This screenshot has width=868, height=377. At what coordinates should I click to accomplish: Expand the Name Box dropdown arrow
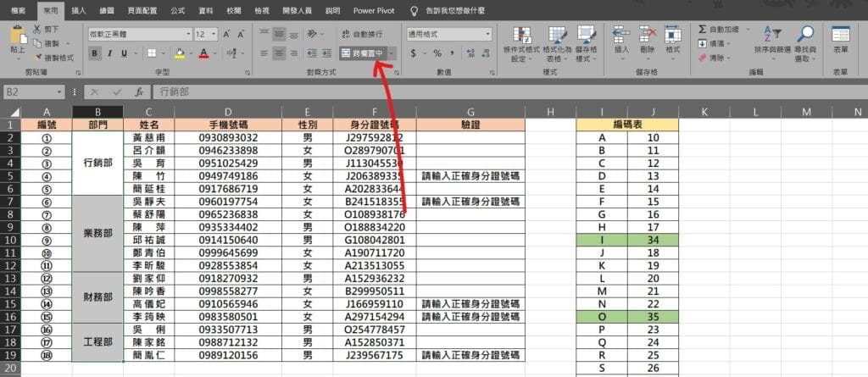click(x=60, y=91)
